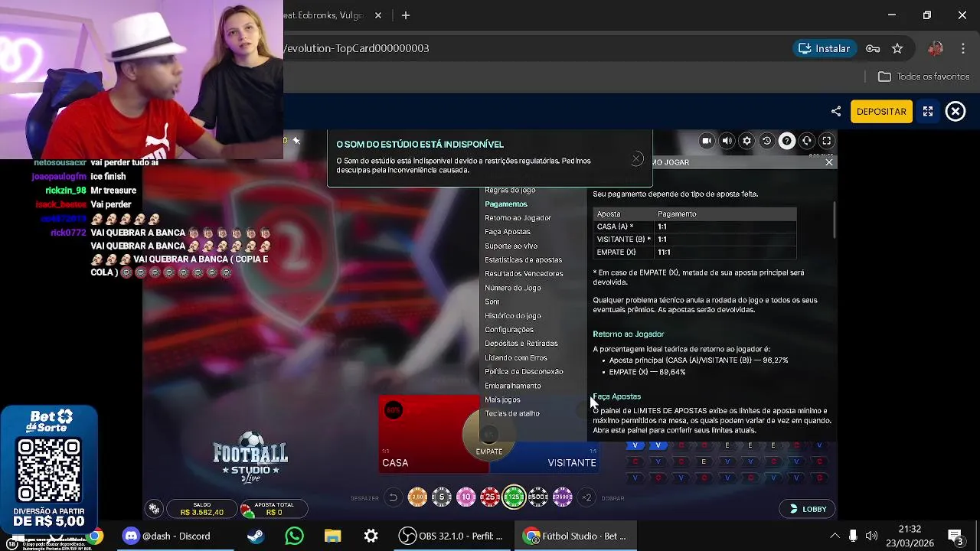980x551 pixels.
Task: Open Resultados Vencedores help section
Action: (x=524, y=274)
